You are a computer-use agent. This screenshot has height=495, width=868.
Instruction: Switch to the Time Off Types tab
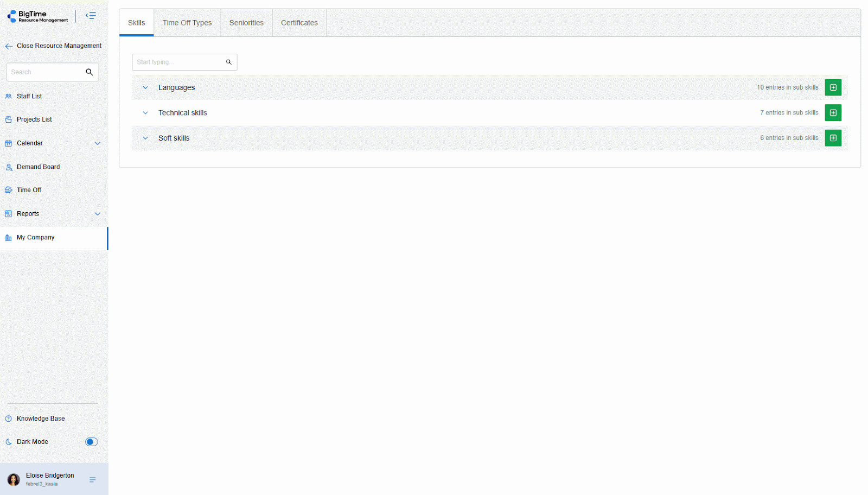(x=187, y=23)
